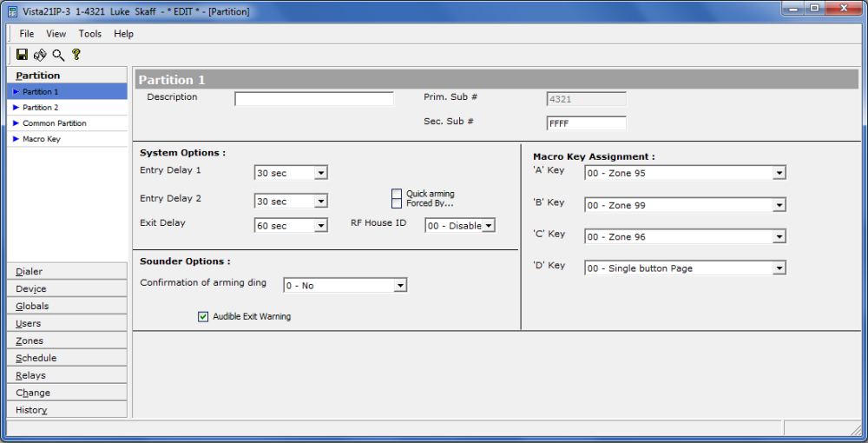Viewport: 868px width, 443px height.
Task: Open the Users section
Action: 67,323
